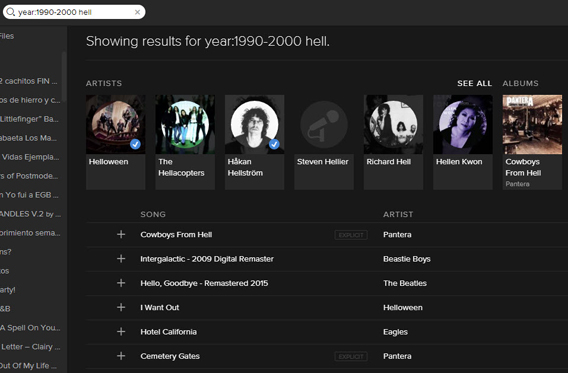This screenshot has height=373, width=568.
Task: Open The Beatles artist link
Action: (x=405, y=283)
